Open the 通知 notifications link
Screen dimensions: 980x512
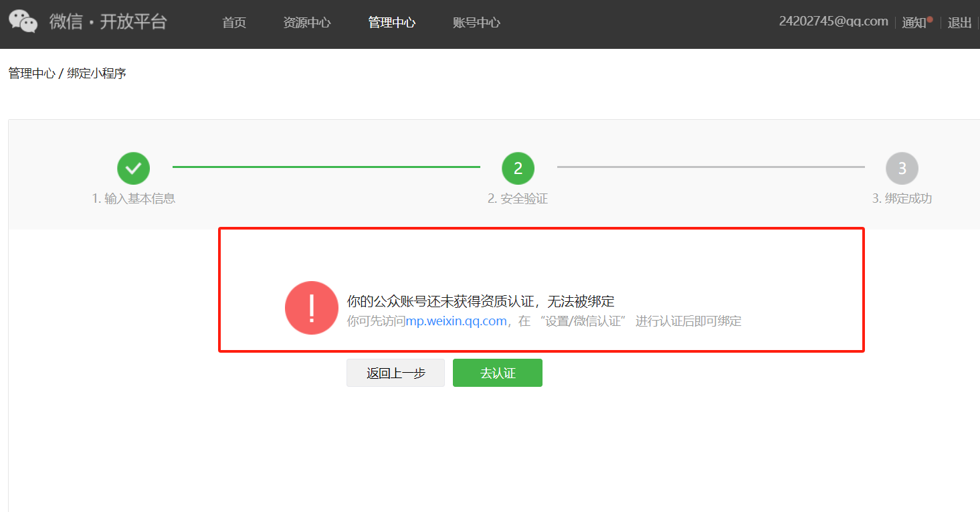tap(914, 22)
